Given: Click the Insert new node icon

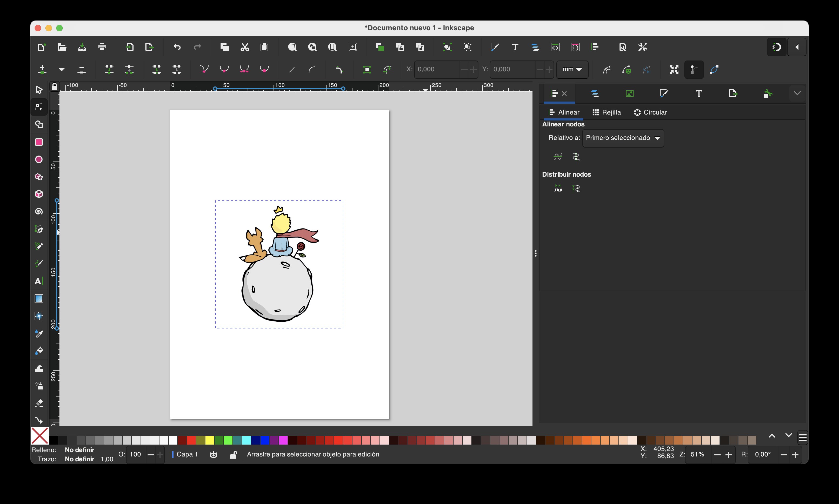Looking at the screenshot, I should tap(42, 70).
